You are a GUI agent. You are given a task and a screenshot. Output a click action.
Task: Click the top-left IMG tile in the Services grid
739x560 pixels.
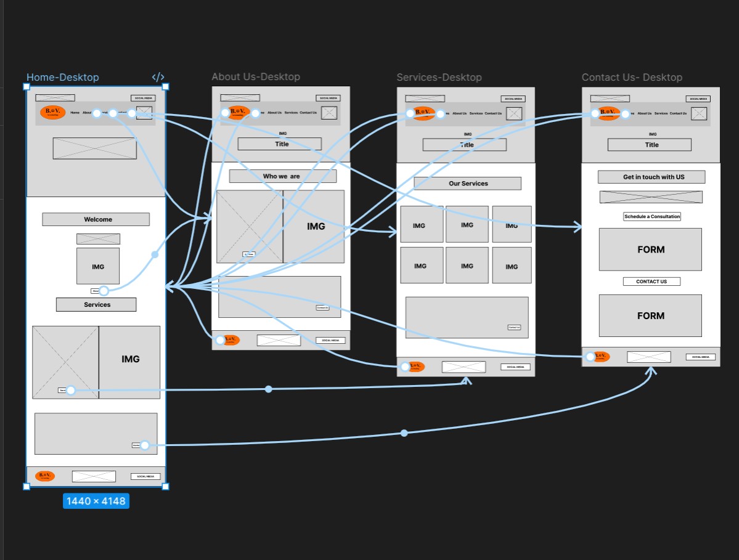coord(422,224)
